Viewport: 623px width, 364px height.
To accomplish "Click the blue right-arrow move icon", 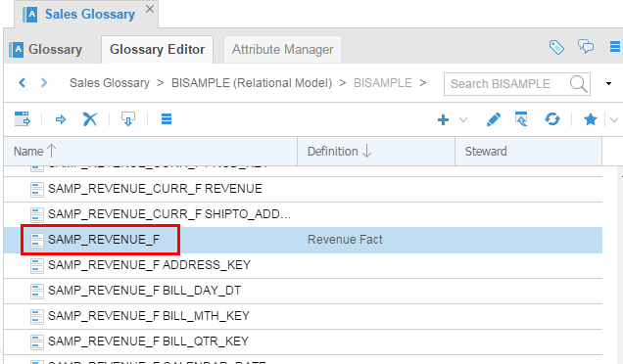I will 61,119.
